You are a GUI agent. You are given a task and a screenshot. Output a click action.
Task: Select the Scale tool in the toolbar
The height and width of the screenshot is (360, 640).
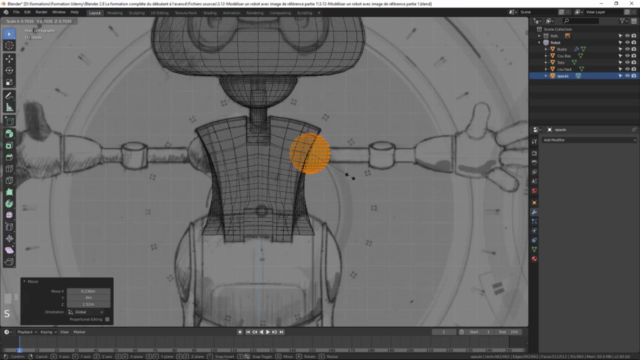pos(9,82)
